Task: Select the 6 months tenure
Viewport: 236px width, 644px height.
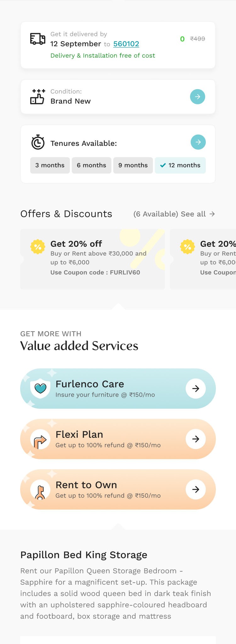Action: [x=91, y=165]
